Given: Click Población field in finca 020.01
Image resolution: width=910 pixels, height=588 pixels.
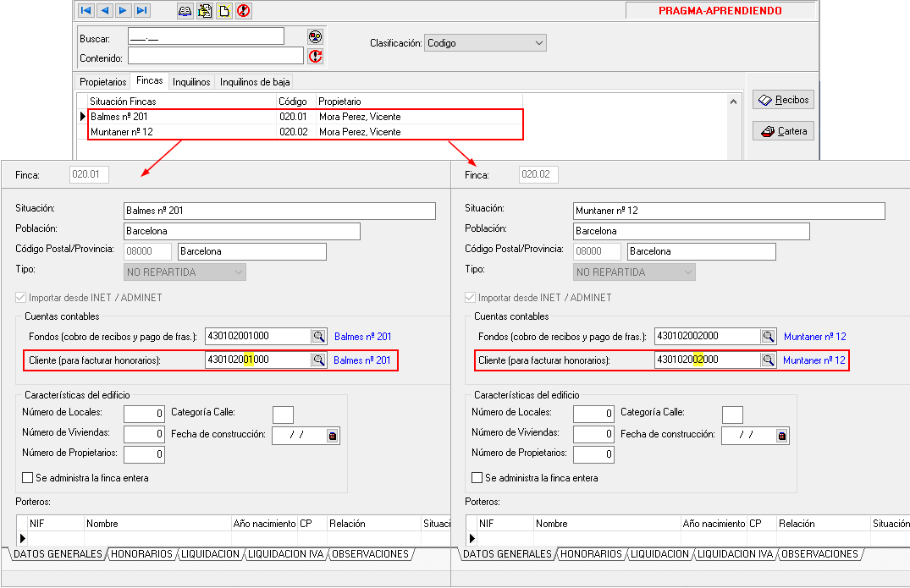Looking at the screenshot, I should click(242, 231).
